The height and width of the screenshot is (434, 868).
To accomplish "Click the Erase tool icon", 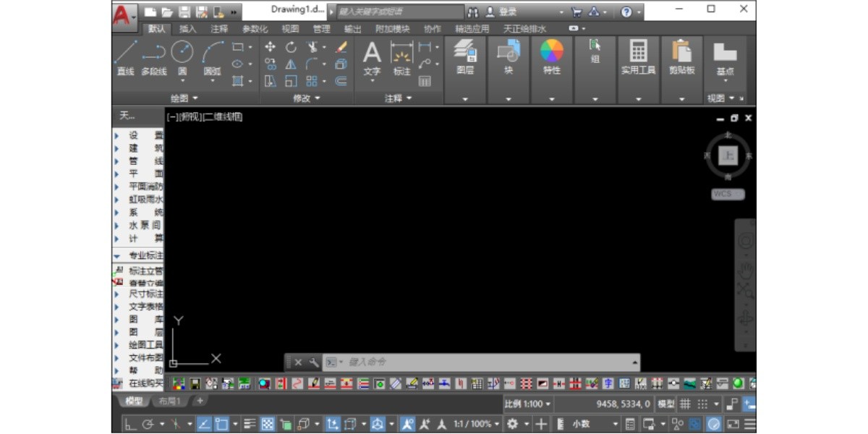I will pos(341,47).
